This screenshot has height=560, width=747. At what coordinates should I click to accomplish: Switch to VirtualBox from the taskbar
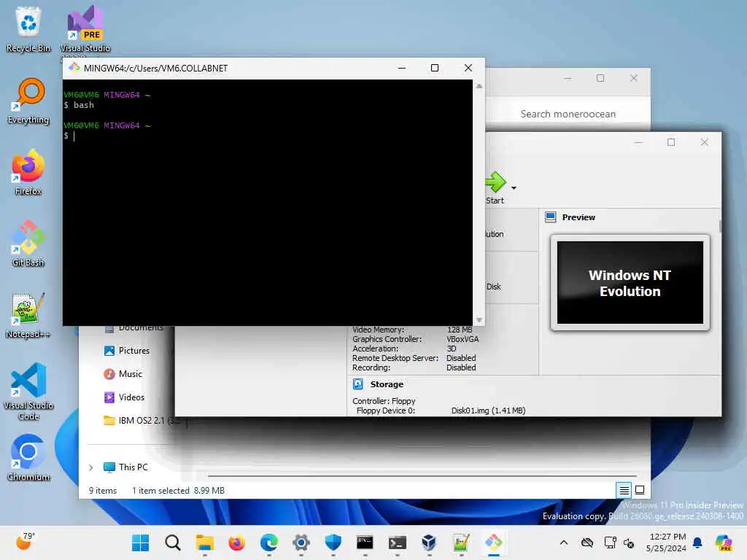tap(429, 542)
